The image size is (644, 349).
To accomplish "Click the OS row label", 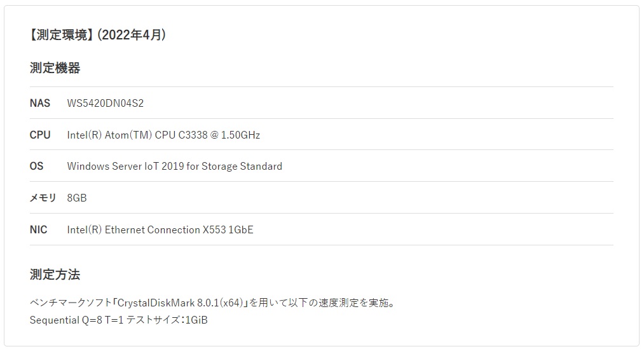I will click(36, 167).
